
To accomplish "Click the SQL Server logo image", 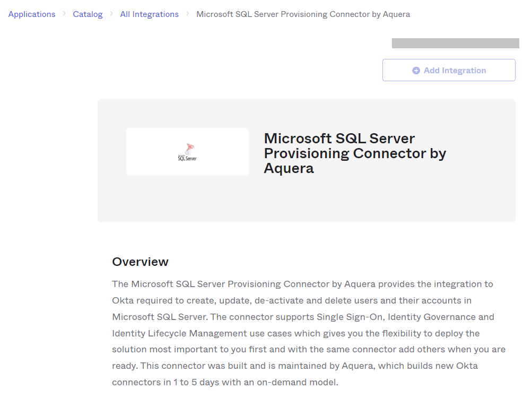I will 187,152.
